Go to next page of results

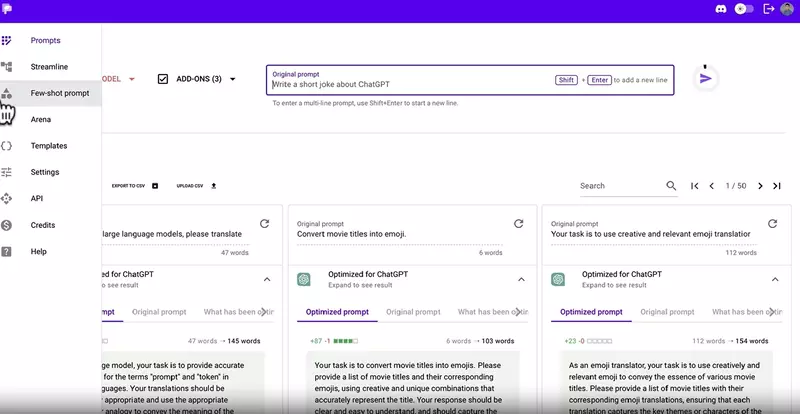point(760,186)
